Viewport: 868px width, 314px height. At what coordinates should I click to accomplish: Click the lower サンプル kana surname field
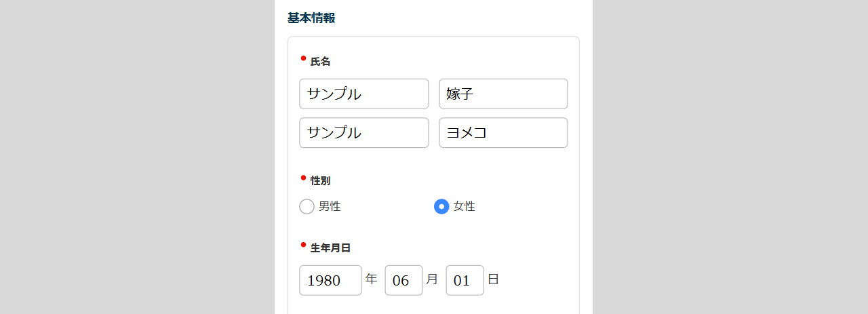tap(363, 132)
